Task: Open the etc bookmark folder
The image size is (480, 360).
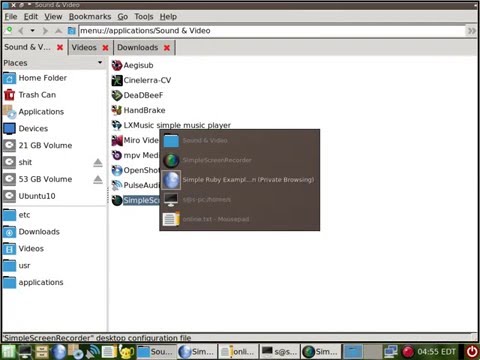Action: point(24,215)
